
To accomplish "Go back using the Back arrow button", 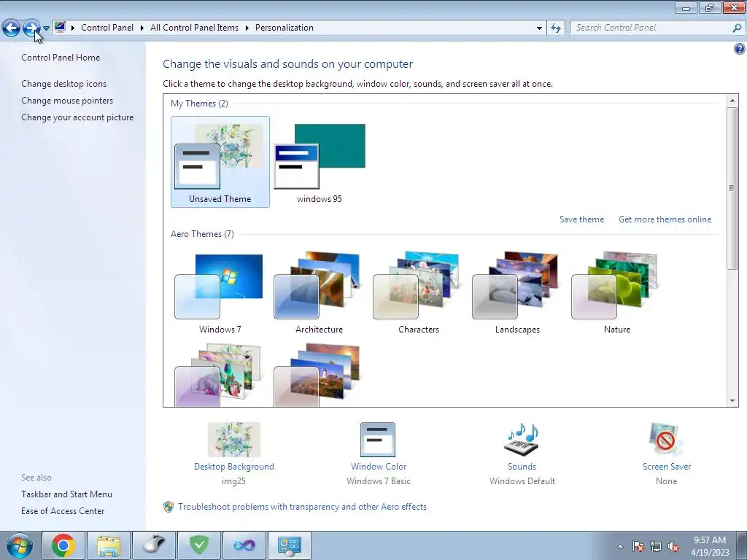I will click(12, 28).
